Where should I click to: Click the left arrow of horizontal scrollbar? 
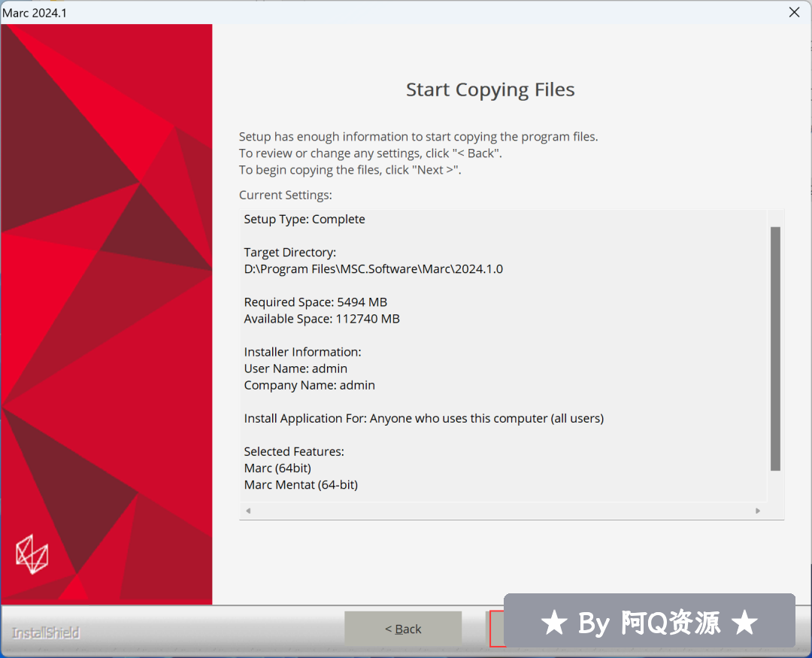(248, 511)
